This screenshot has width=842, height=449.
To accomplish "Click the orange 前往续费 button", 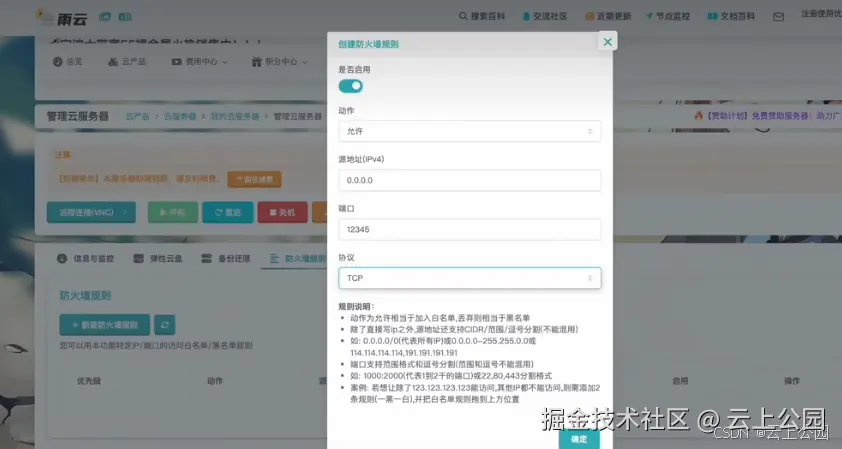I will (x=255, y=179).
